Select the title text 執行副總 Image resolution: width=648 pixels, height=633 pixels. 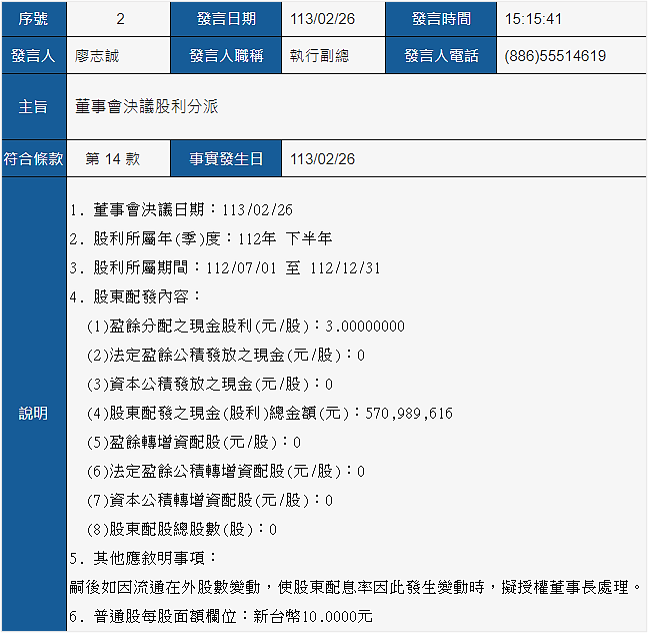pos(319,56)
